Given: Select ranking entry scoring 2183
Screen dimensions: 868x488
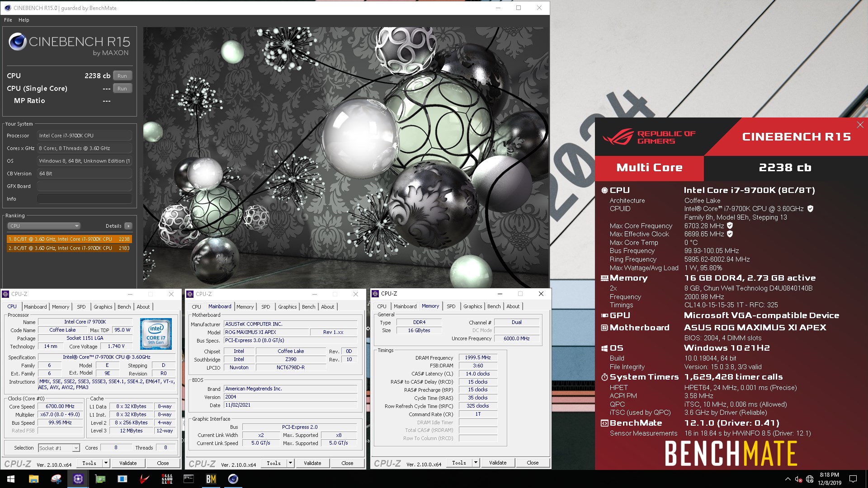Looking at the screenshot, I should [x=69, y=248].
